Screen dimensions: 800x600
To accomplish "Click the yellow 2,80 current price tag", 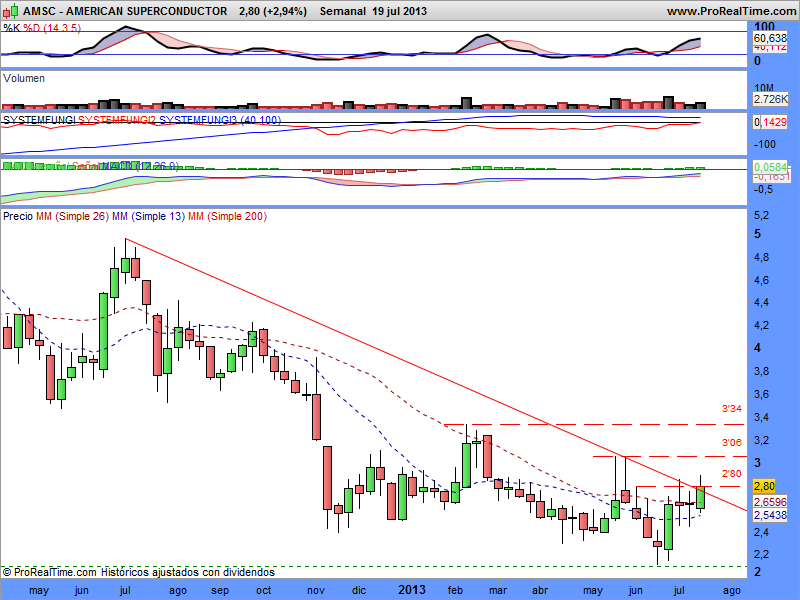I will (x=764, y=486).
